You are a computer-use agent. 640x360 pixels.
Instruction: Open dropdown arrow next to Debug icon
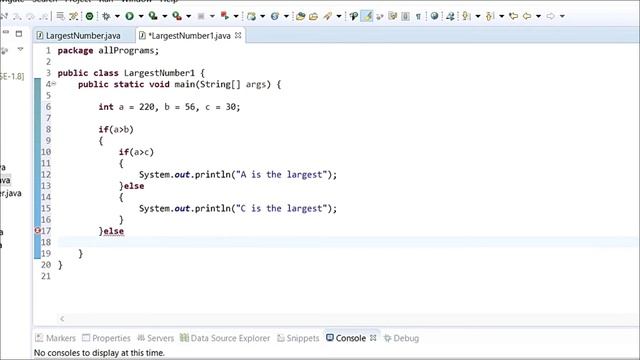coord(117,16)
